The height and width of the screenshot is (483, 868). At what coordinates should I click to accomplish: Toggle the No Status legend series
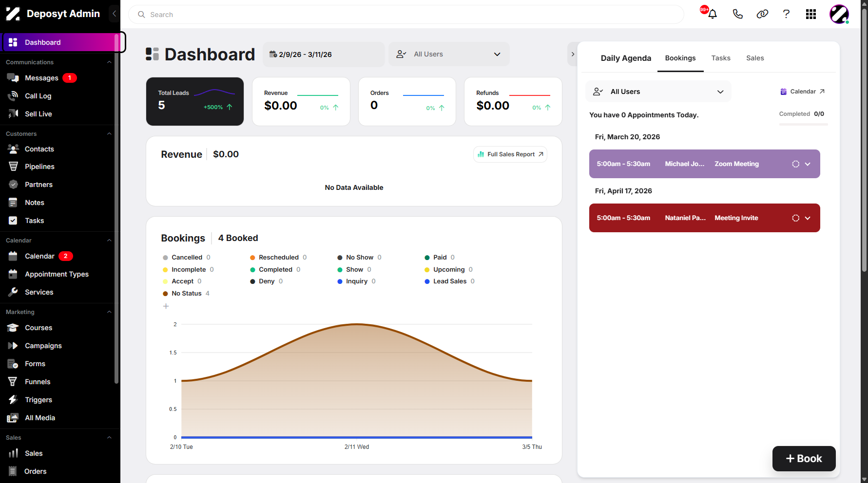click(x=186, y=293)
